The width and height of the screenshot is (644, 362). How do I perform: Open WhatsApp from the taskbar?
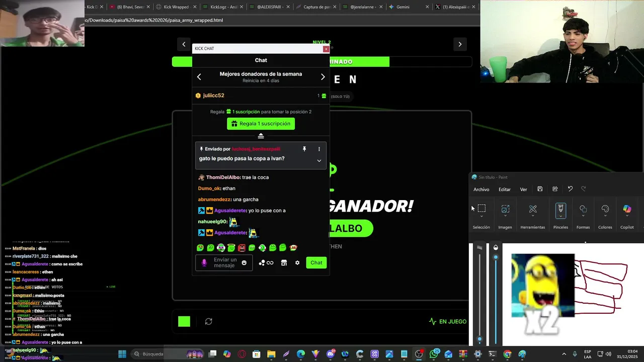pos(434,354)
